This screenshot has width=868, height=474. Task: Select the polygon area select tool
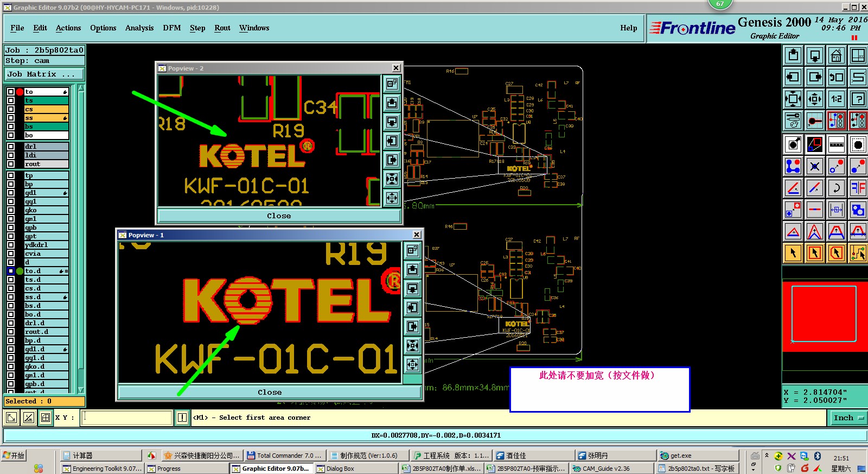click(837, 253)
